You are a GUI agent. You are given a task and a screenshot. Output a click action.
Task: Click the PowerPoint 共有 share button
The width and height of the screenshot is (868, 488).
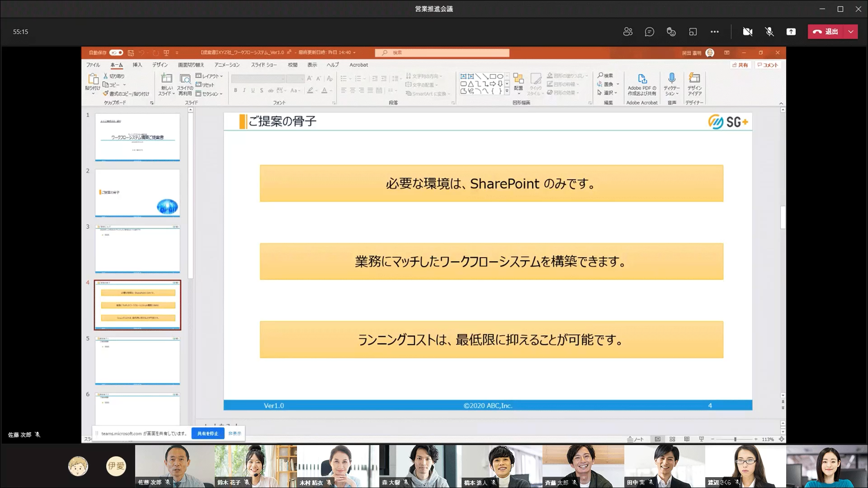(740, 65)
